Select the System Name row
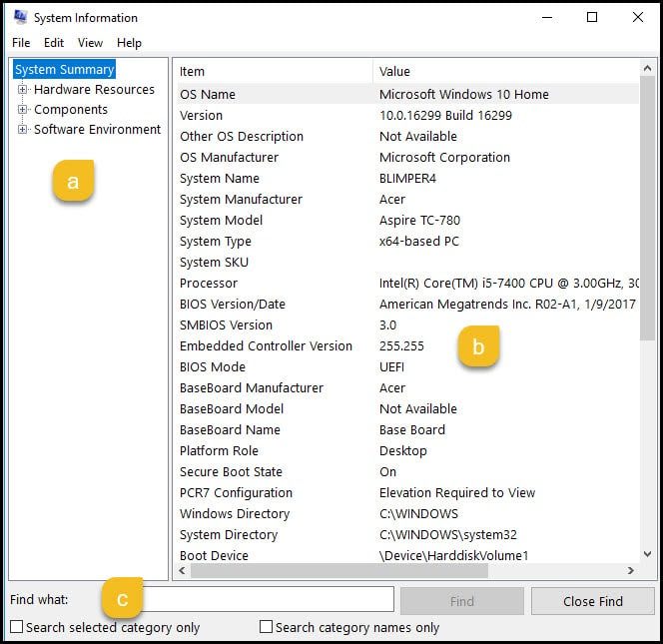The image size is (663, 644). (x=406, y=179)
